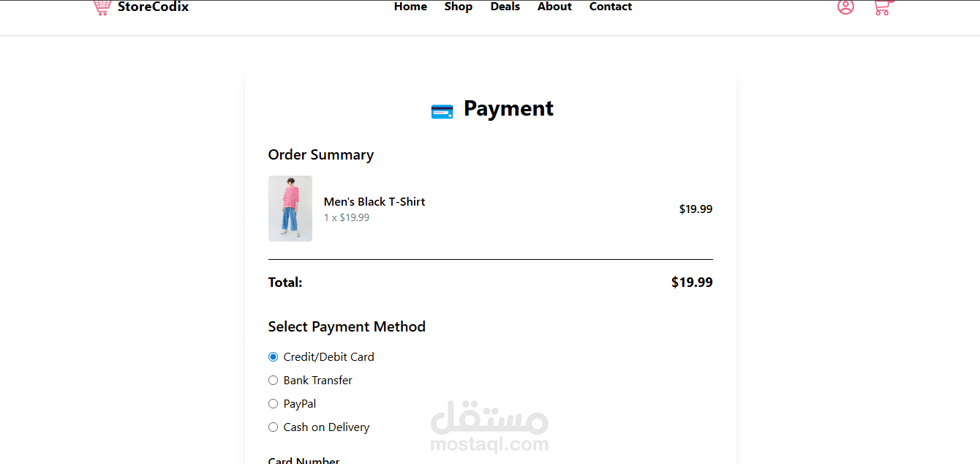Click the Men's Black T-Shirt product name
980x464 pixels.
coord(374,202)
